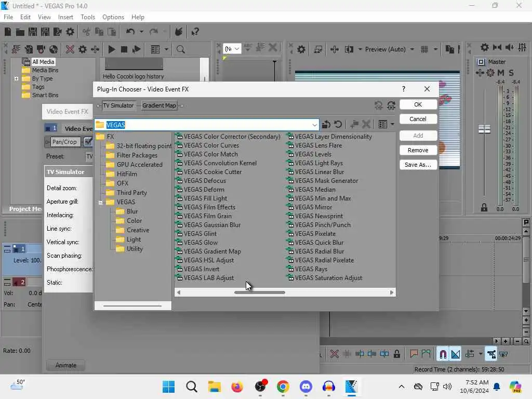Open the VEGAS folder path dropdown

tap(314, 125)
